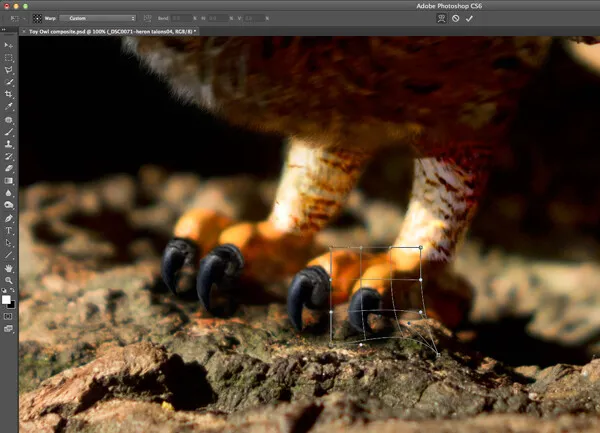Screen dimensions: 600x433
Task: Toggle Quick Mask mode
Action: click(x=9, y=314)
